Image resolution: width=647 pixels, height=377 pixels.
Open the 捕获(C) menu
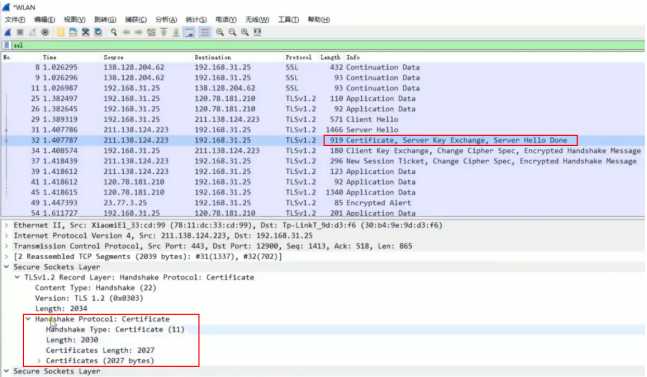135,19
